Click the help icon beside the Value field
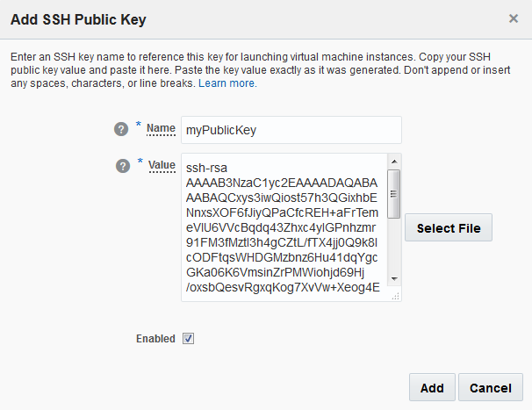 [122, 165]
